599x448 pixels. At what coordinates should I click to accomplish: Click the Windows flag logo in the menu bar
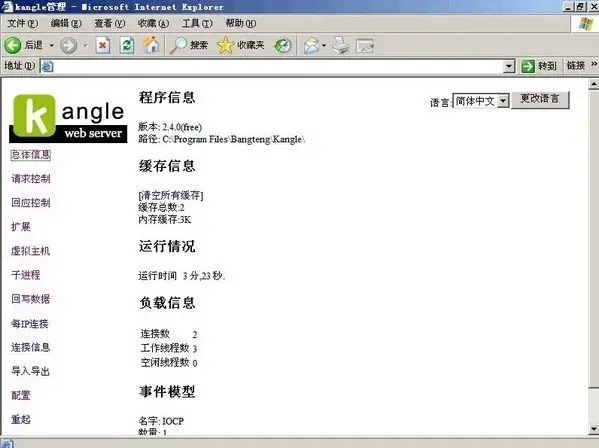(x=586, y=24)
